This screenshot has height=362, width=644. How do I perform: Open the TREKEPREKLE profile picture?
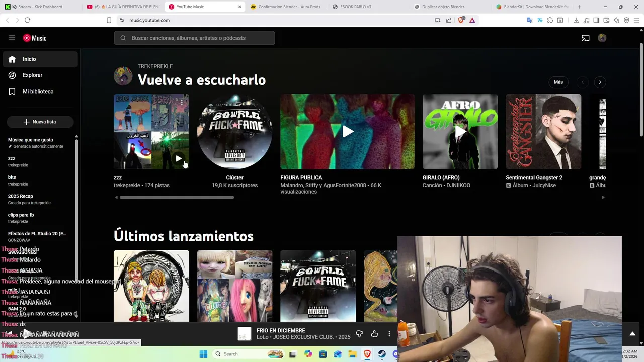pos(123,76)
